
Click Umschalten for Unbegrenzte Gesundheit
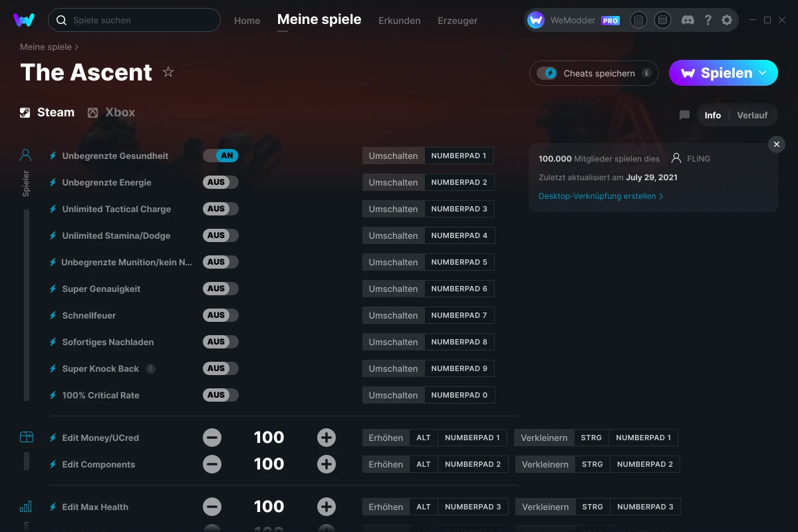394,156
